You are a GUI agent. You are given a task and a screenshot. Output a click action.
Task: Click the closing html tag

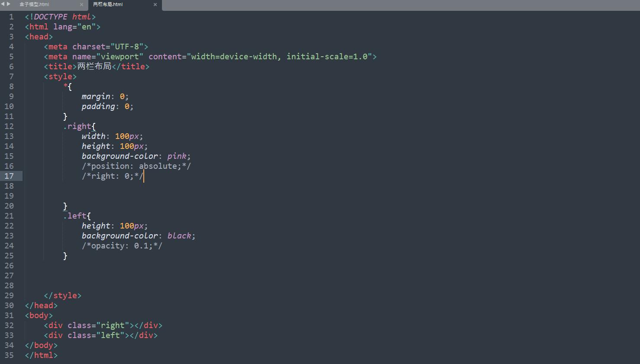[41, 355]
